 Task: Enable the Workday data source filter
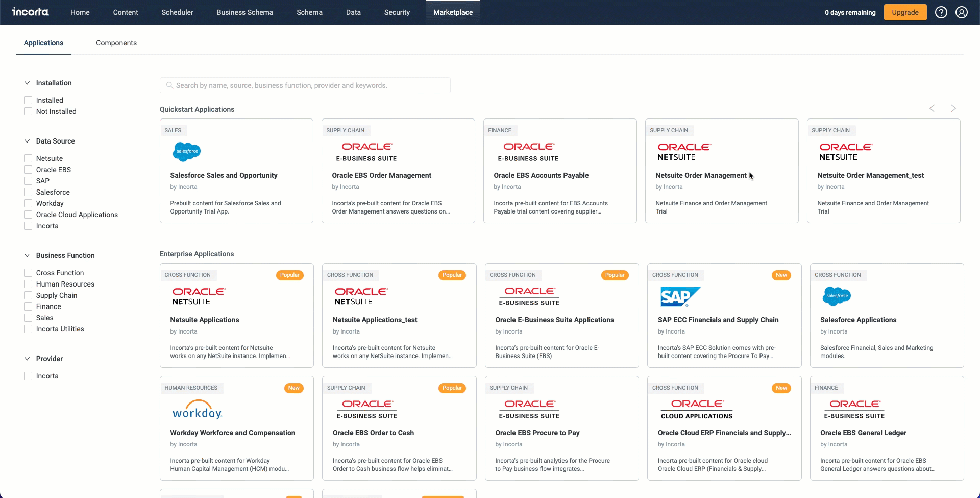(x=28, y=203)
